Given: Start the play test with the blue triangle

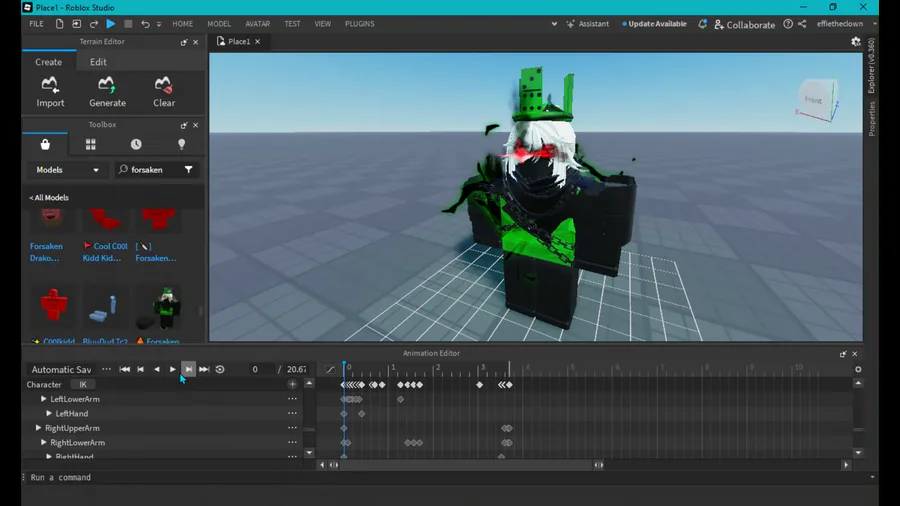Looking at the screenshot, I should coord(111,24).
